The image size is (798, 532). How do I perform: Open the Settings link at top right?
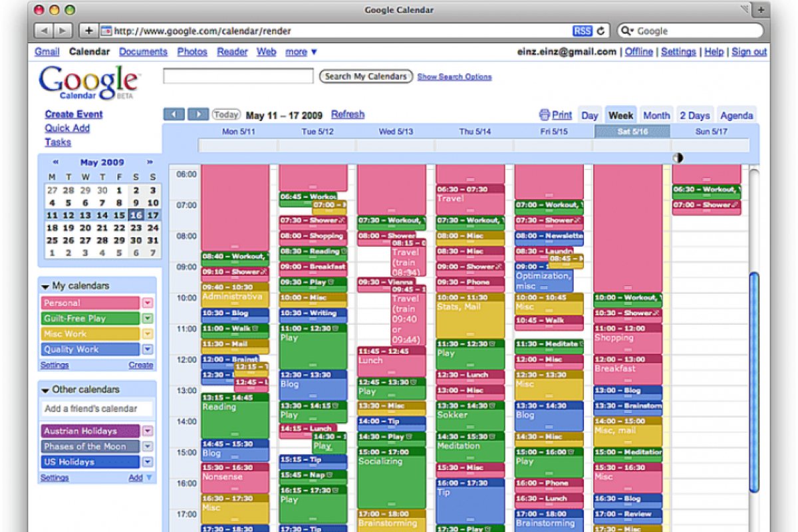678,52
